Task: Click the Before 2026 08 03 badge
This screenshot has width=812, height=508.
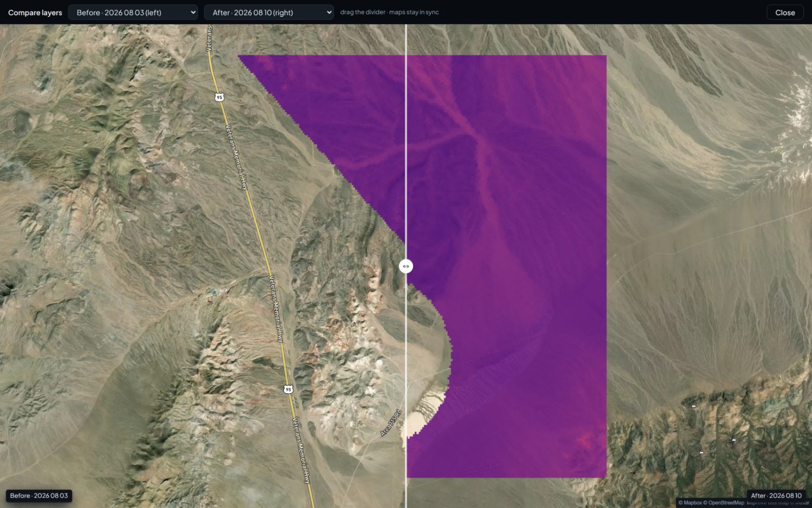Action: pos(39,496)
